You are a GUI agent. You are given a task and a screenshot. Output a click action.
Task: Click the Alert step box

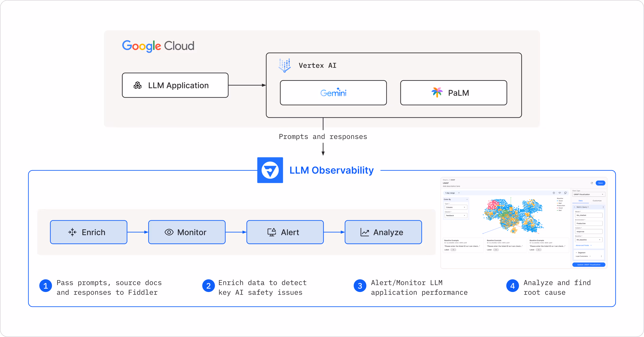tap(285, 232)
